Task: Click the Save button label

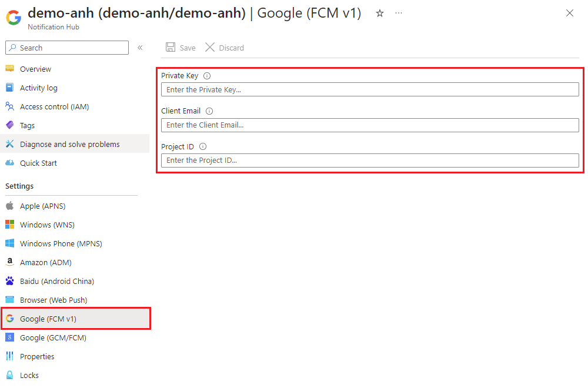Action: pyautogui.click(x=188, y=48)
